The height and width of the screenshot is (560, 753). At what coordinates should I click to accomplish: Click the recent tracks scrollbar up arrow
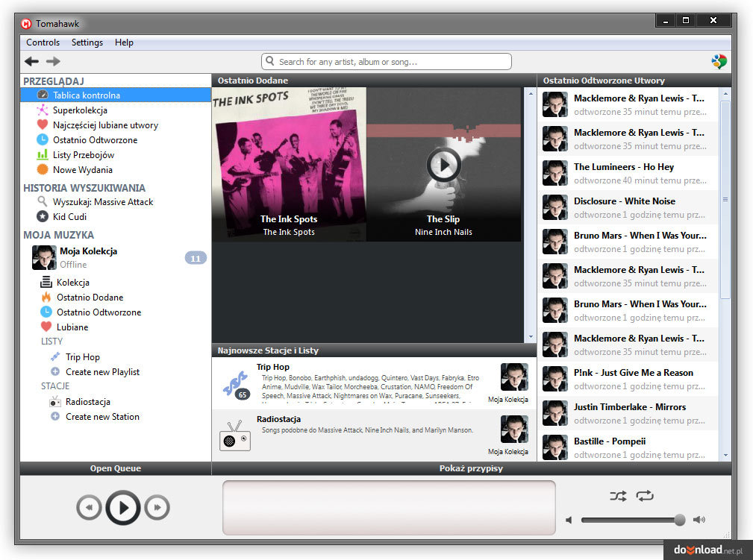pos(725,93)
